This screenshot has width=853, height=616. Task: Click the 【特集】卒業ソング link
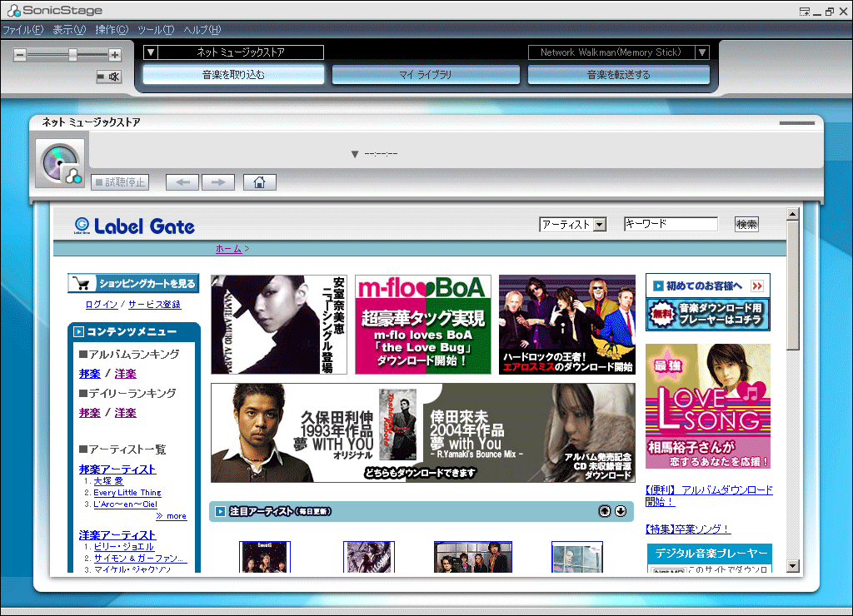[687, 529]
